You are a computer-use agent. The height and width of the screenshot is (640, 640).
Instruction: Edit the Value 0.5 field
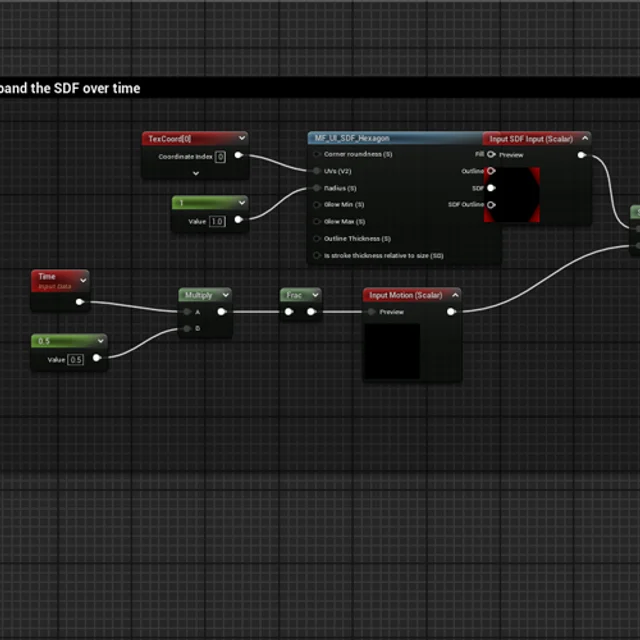tap(76, 360)
